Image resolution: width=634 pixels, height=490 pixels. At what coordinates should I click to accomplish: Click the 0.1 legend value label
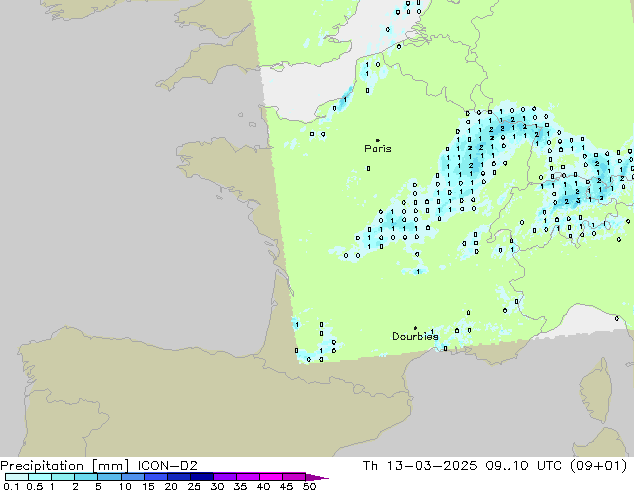(11, 486)
